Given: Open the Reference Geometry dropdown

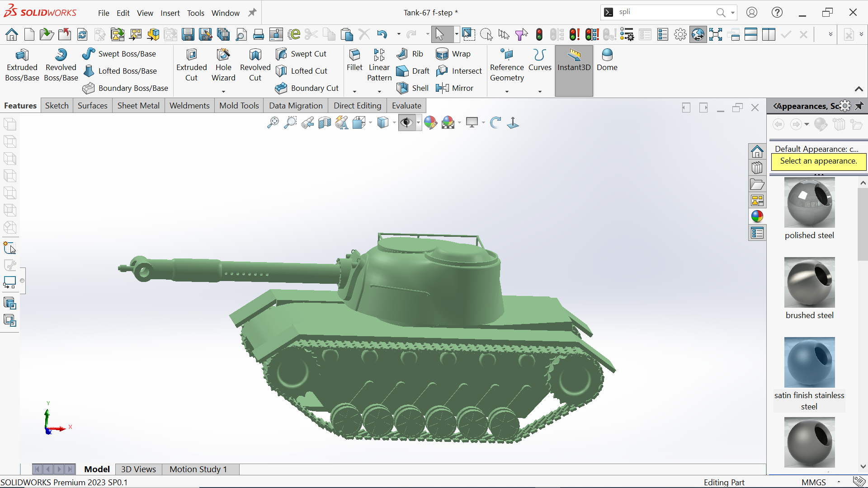Looking at the screenshot, I should tap(507, 92).
